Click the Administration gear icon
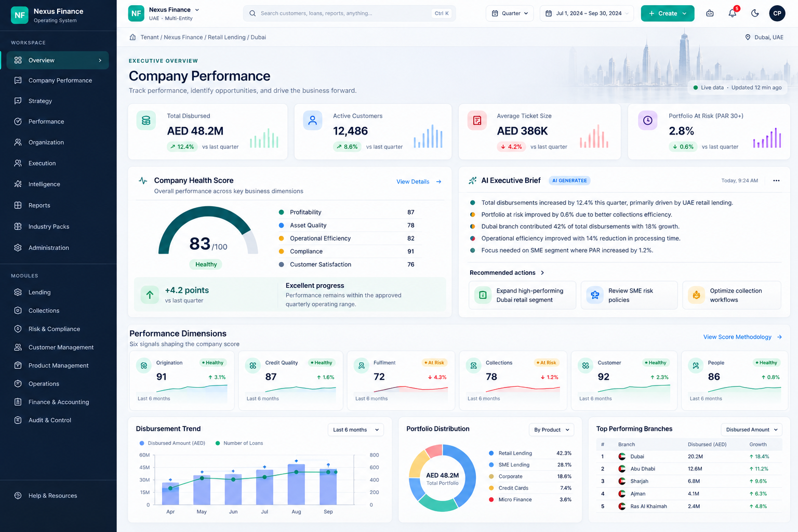Image resolution: width=798 pixels, height=532 pixels. pos(18,248)
